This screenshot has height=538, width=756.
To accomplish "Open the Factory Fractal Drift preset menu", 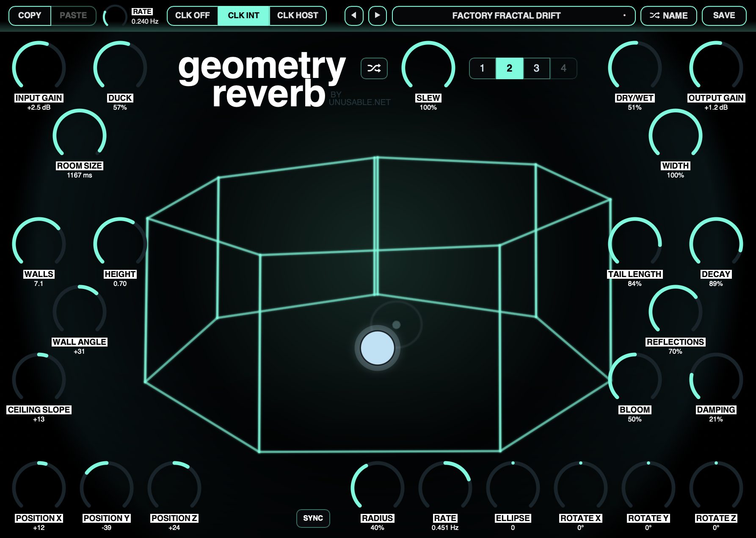I will [513, 16].
